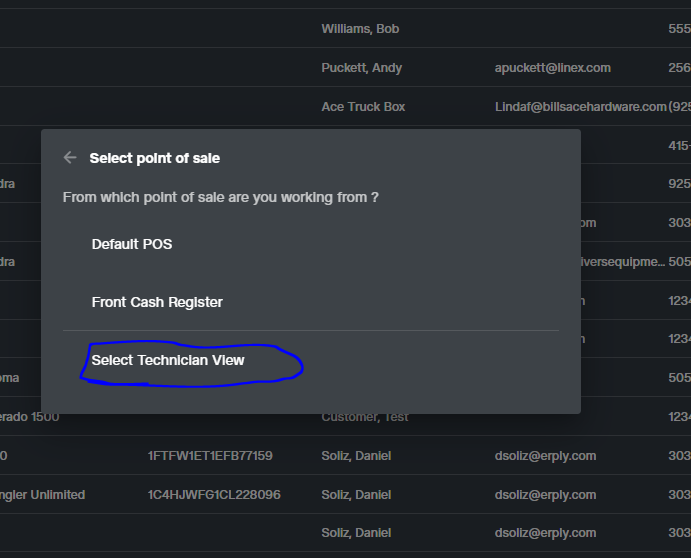Select VIN 1C4HJWFG1CL228096 cell

click(214, 495)
